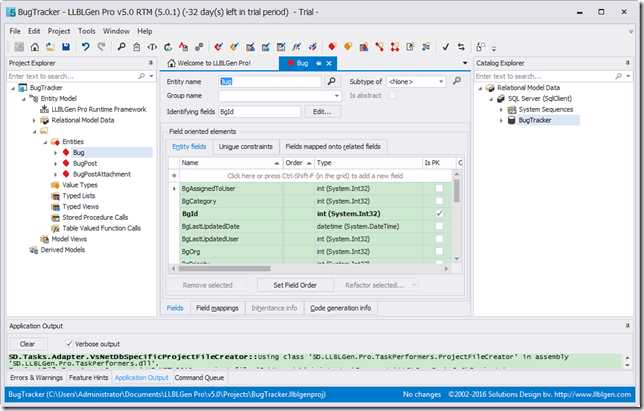Open Code generation info tab
This screenshot has width=644, height=411.
pos(340,308)
